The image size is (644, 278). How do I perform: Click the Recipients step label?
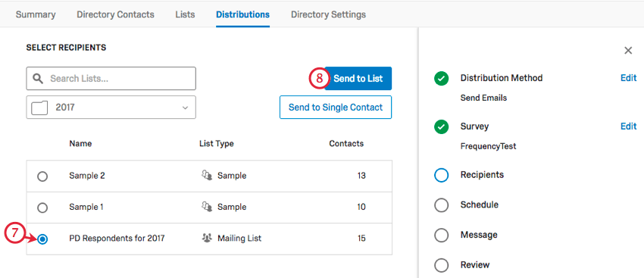pos(482,175)
